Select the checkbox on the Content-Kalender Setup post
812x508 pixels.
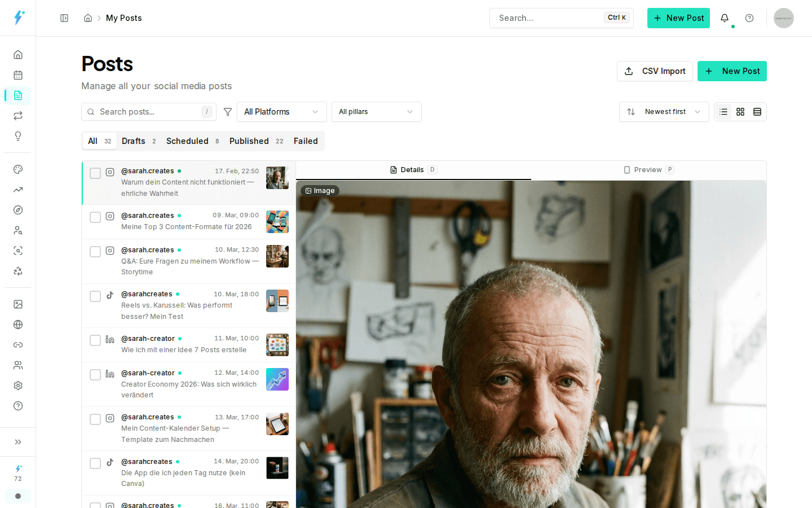(95, 419)
